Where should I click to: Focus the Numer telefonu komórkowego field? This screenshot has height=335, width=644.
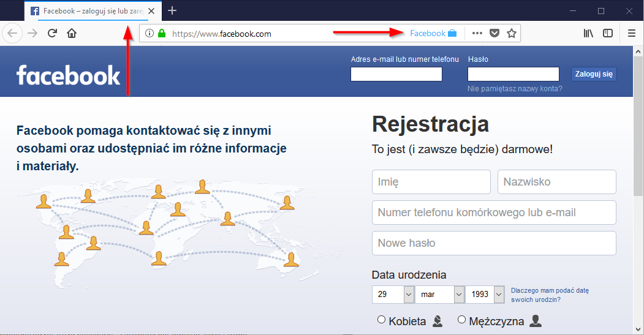pos(494,213)
